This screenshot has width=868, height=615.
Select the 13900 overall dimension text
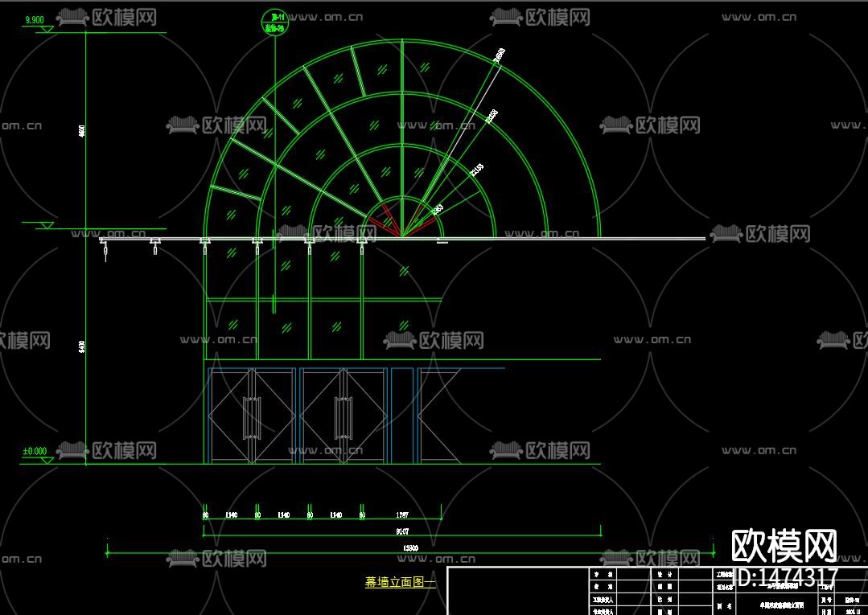411,548
